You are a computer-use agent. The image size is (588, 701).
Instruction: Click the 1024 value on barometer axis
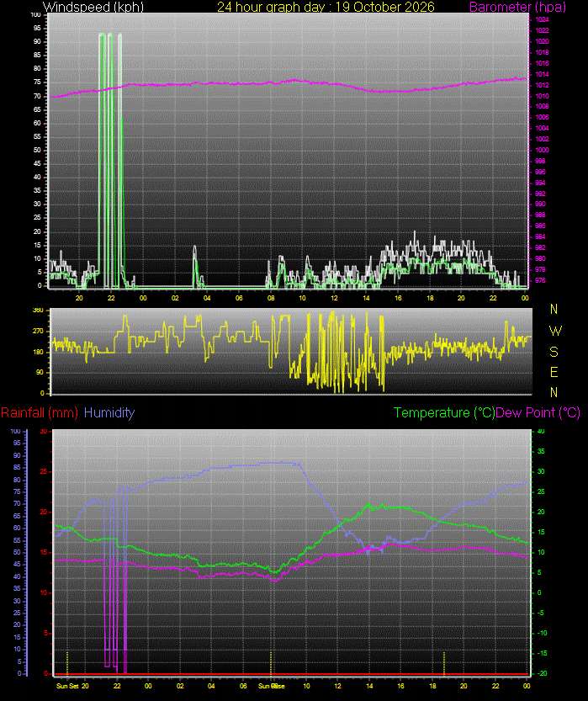click(542, 19)
